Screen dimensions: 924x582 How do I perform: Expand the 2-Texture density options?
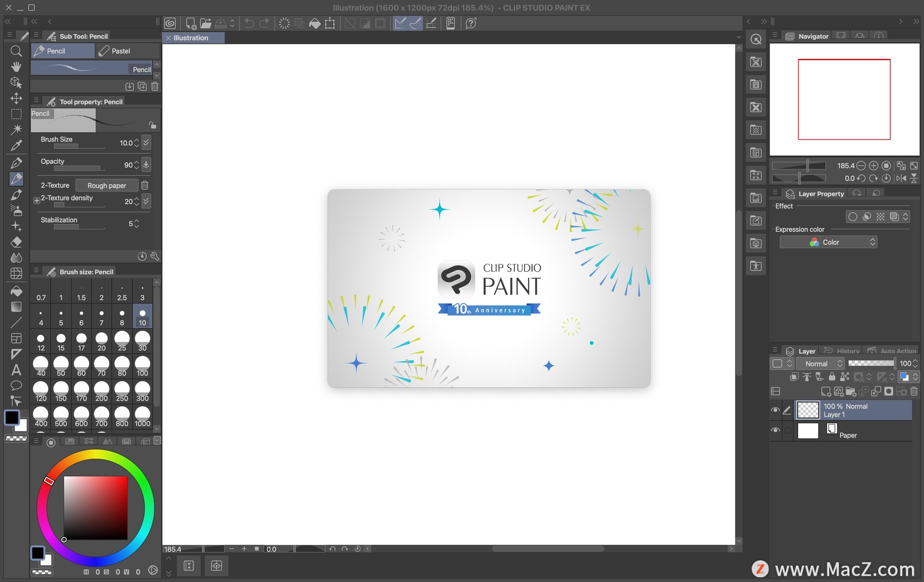click(37, 200)
